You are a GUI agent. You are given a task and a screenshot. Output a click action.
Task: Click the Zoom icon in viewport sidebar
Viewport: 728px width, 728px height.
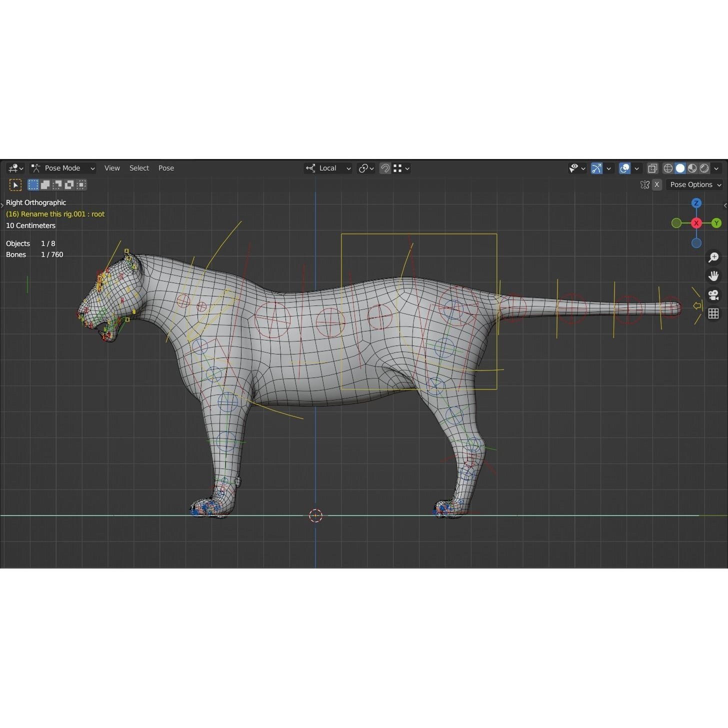pos(713,257)
